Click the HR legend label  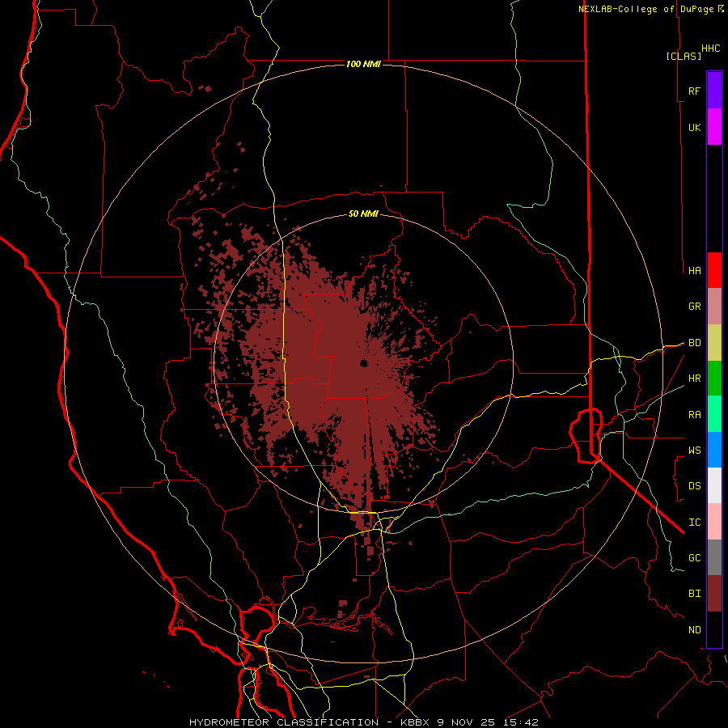695,379
